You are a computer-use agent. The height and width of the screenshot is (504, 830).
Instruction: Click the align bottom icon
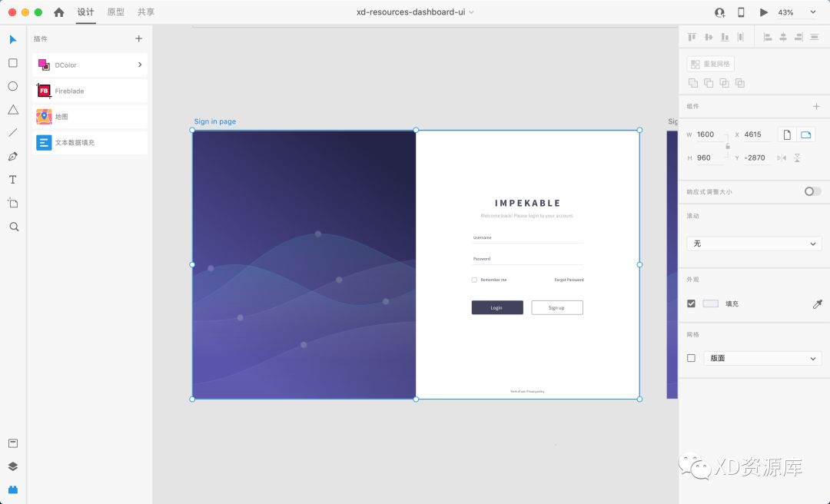(x=725, y=37)
